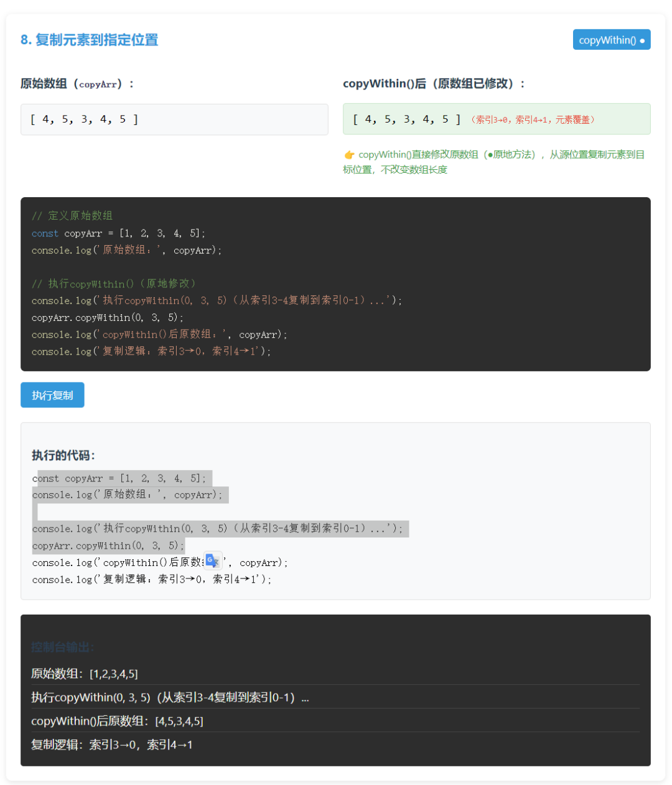Click the 执行的代码: heading

click(x=63, y=455)
